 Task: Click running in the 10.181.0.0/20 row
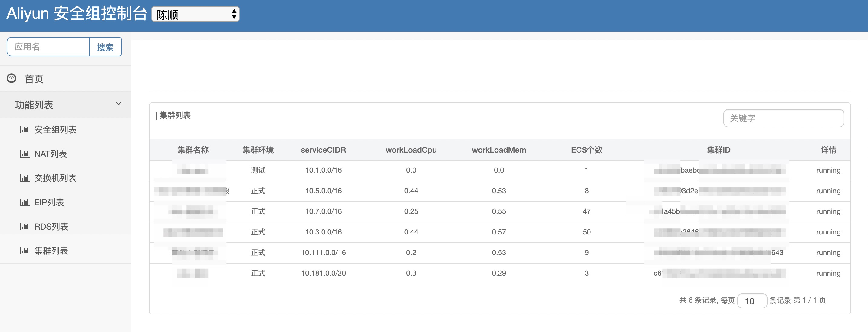(829, 273)
